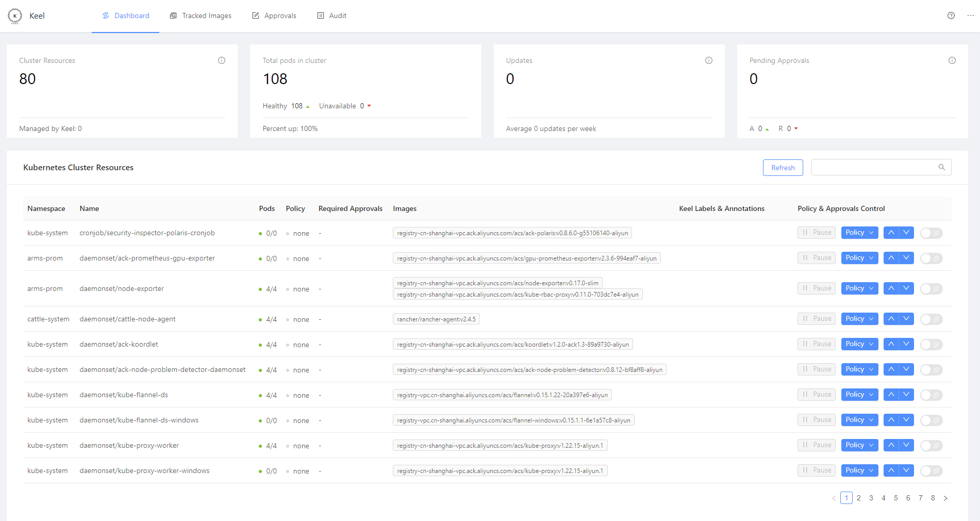Click info icon on Updates card
Screen dimensions: 980x521
click(x=709, y=60)
